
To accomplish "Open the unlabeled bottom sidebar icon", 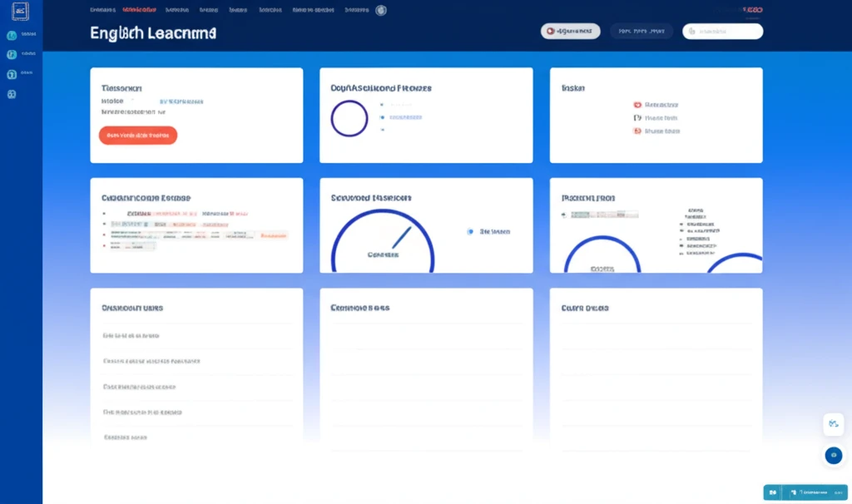I will tap(12, 95).
